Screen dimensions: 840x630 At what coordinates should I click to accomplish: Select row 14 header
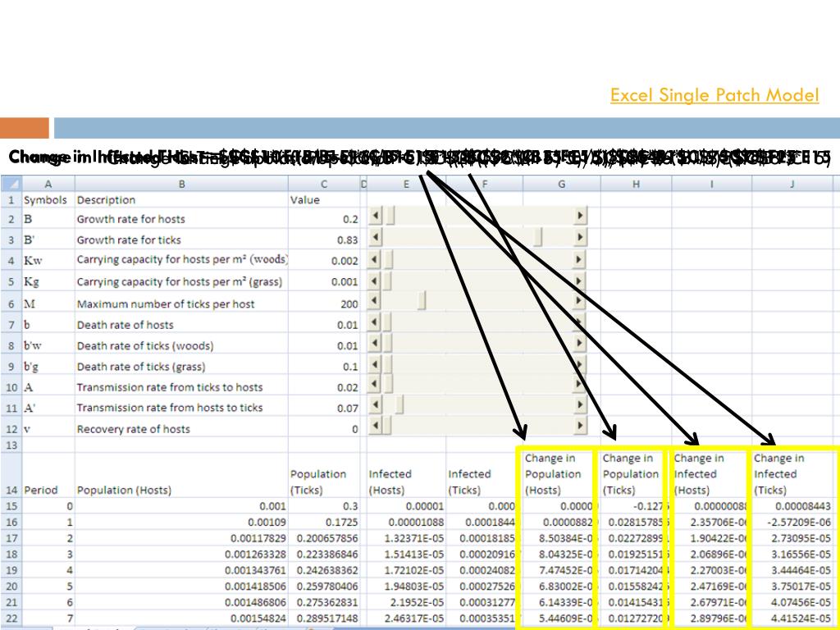click(x=11, y=490)
